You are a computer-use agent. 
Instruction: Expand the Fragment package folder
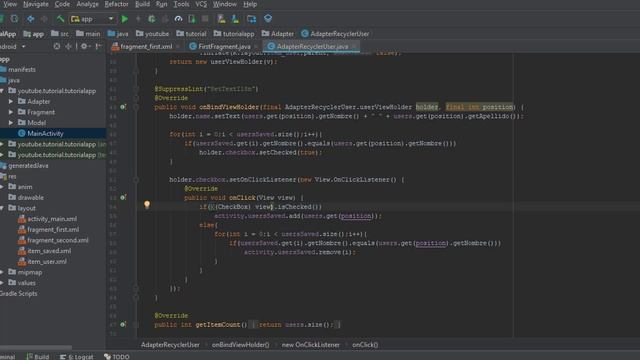pyautogui.click(x=11, y=112)
